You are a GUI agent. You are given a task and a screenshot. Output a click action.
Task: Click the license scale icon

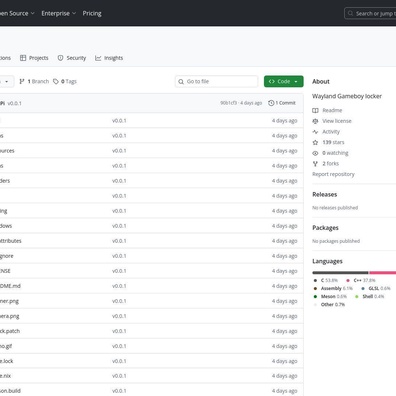[315, 121]
